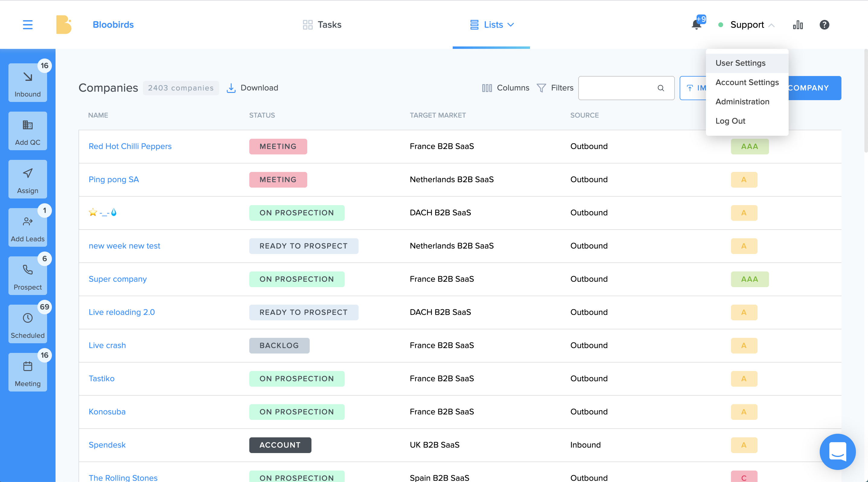Open new week new test company
The image size is (868, 482).
(124, 246)
